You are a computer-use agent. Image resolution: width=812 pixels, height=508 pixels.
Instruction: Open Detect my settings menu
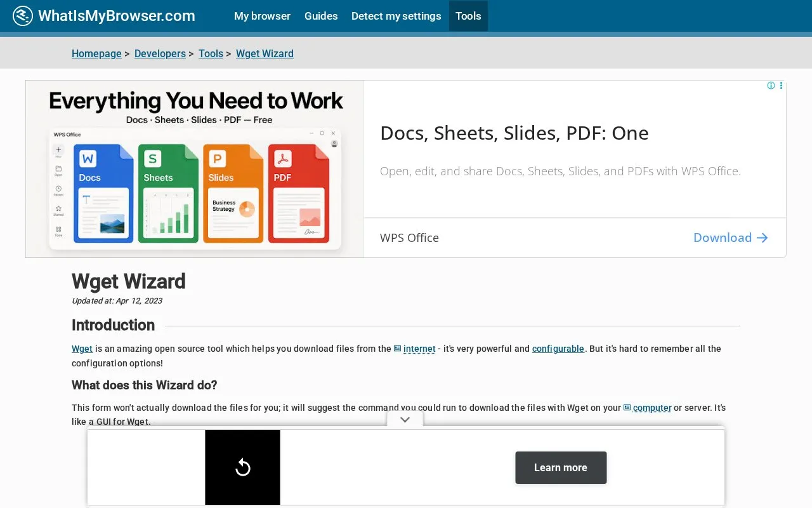pyautogui.click(x=396, y=16)
